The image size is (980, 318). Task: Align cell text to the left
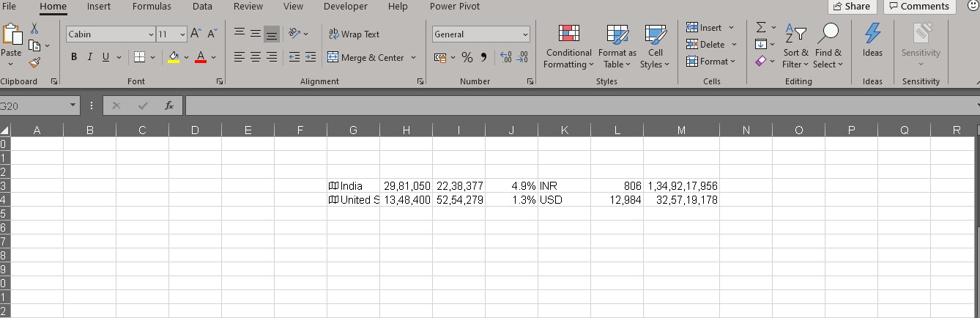click(x=240, y=57)
